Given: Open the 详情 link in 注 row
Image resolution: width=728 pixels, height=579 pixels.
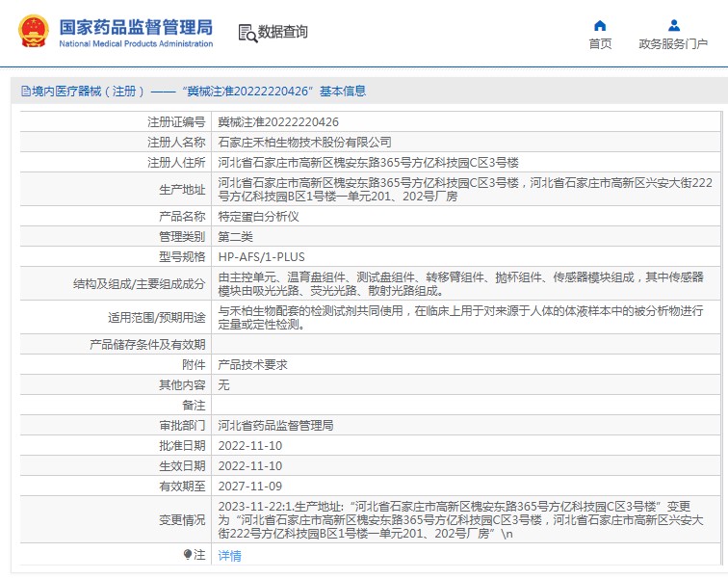Looking at the screenshot, I should pos(229,556).
